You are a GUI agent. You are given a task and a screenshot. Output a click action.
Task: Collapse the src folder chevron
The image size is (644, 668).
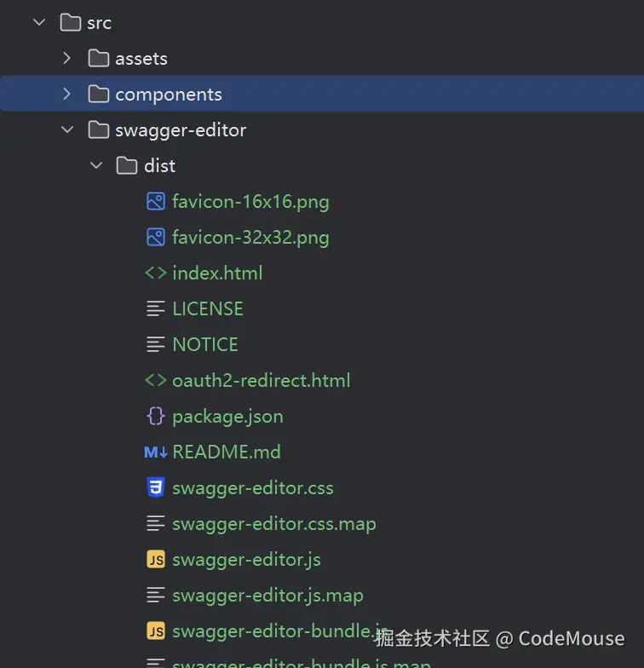pos(39,22)
